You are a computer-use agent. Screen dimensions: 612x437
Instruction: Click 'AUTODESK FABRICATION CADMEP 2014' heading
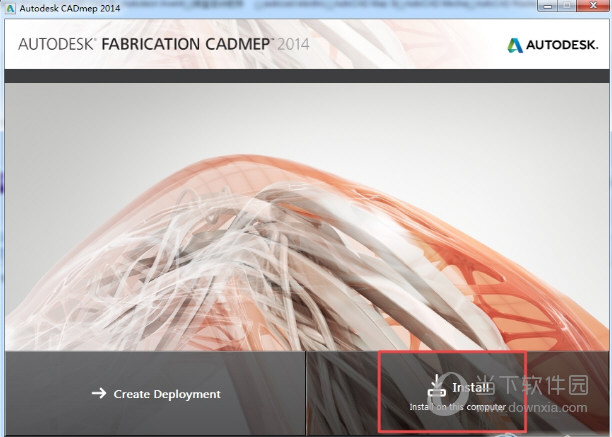click(164, 44)
